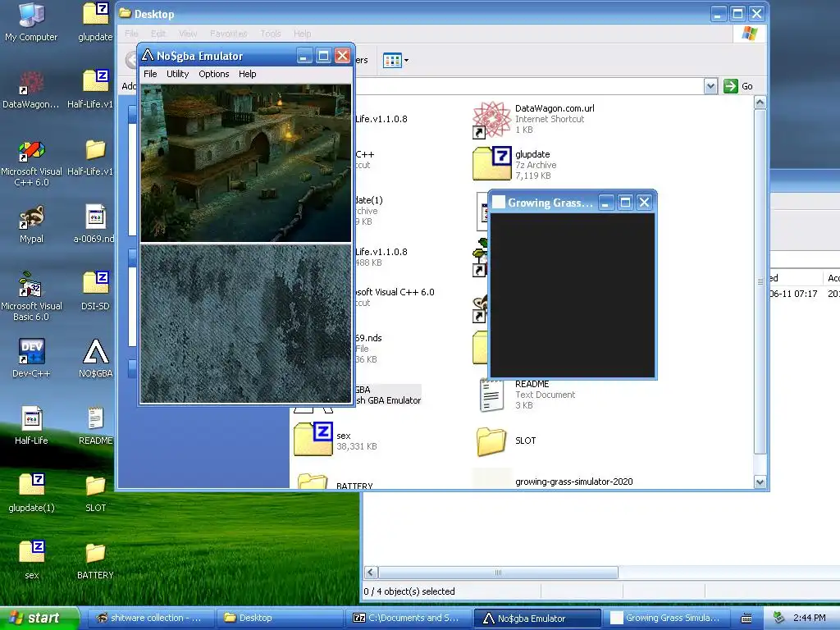This screenshot has height=630, width=840.
Task: Click the emulator's bottom touch screen
Action: 246,323
